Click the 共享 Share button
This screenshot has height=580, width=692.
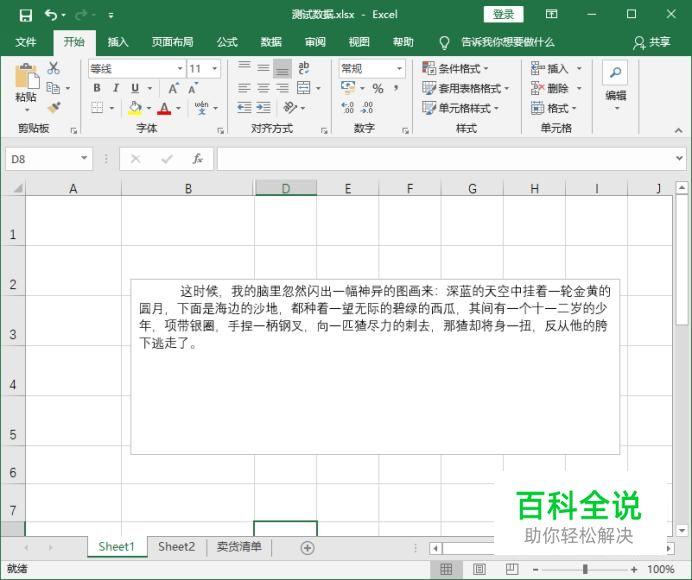(652, 42)
